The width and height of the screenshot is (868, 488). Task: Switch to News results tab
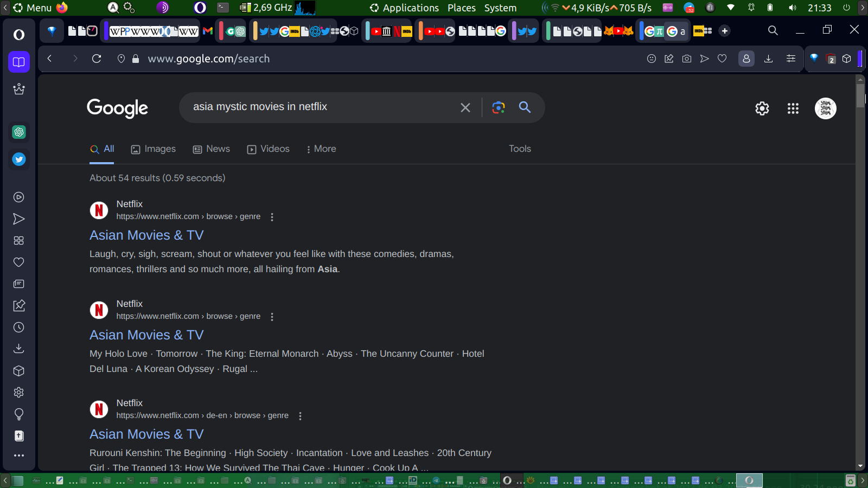coord(212,149)
